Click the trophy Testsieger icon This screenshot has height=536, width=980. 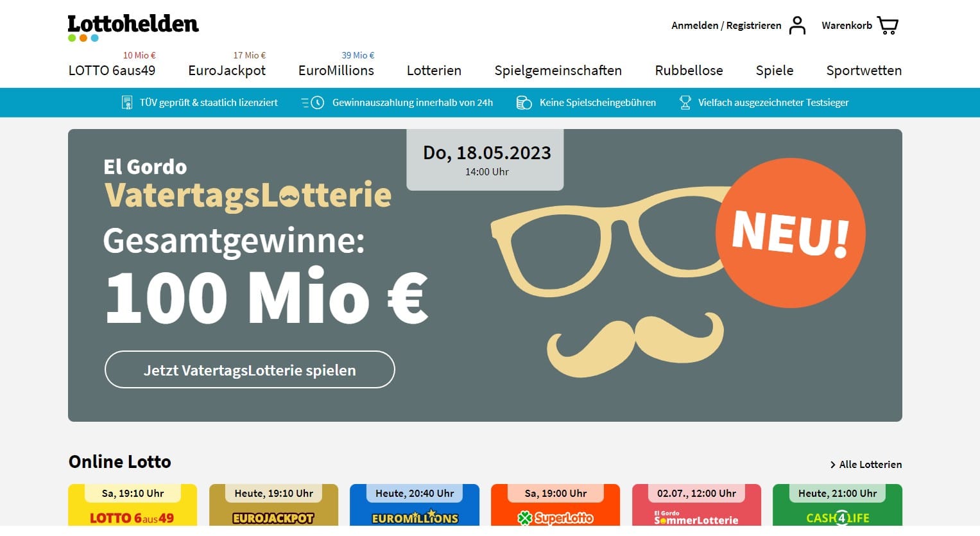[x=685, y=103]
